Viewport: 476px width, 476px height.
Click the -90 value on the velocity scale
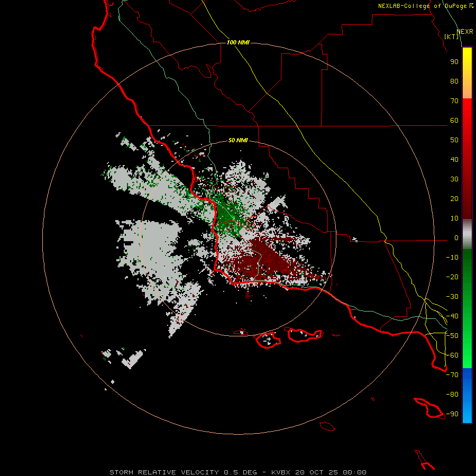pos(452,414)
